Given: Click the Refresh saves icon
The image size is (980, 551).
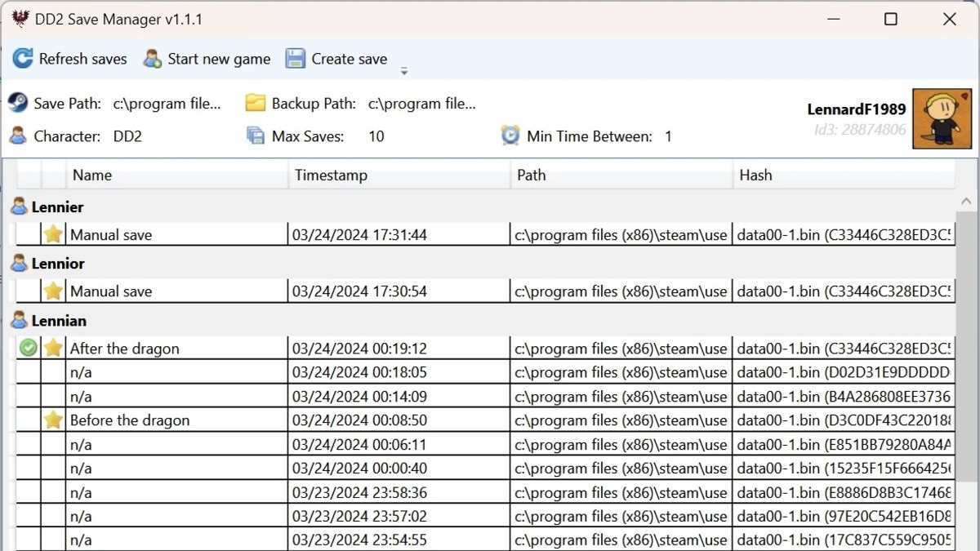Looking at the screenshot, I should pos(23,59).
